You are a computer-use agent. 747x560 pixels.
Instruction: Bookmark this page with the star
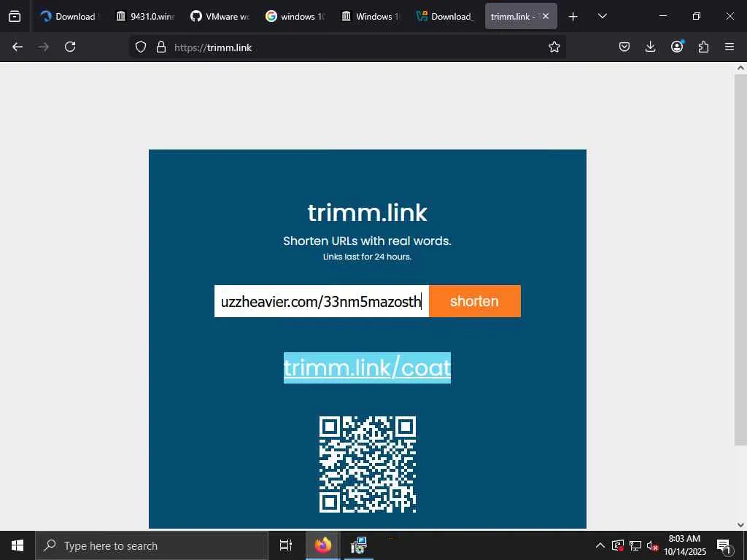point(554,47)
